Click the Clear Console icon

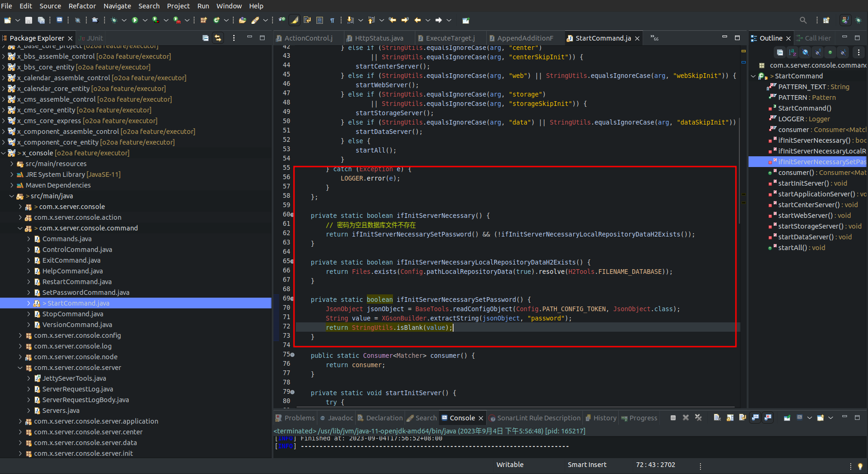point(717,418)
